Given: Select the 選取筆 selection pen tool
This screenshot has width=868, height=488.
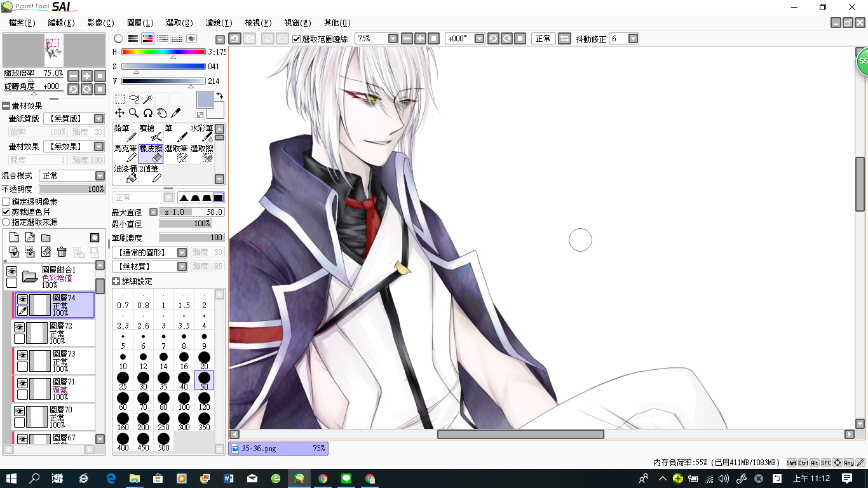Looking at the screenshot, I should (176, 153).
